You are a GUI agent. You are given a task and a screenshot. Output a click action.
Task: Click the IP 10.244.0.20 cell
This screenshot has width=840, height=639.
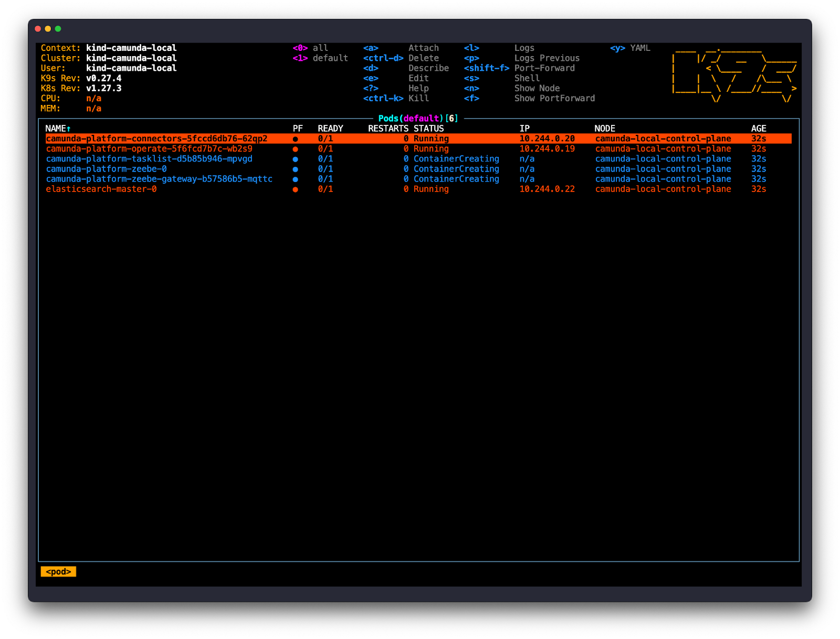pyautogui.click(x=547, y=139)
